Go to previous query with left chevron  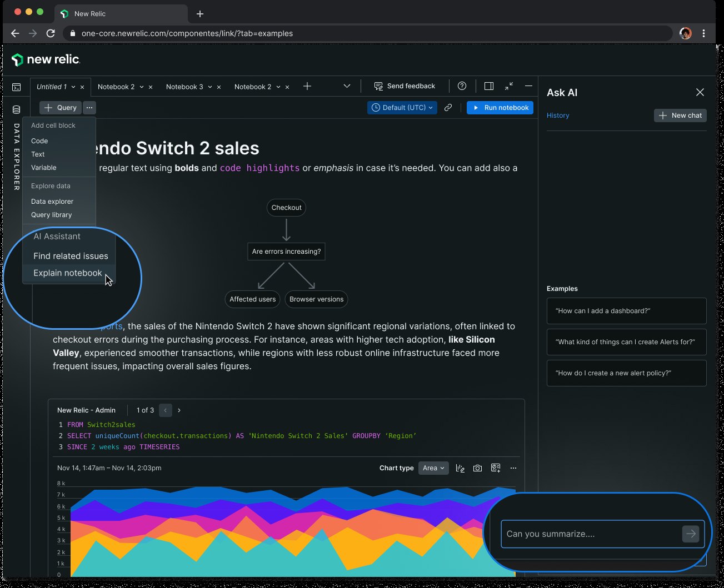click(165, 410)
